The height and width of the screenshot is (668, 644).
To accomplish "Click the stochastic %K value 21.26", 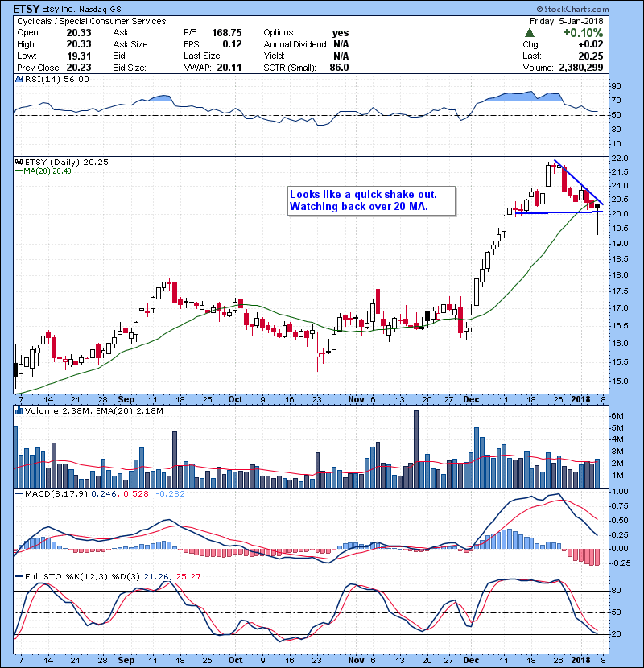I will point(156,576).
